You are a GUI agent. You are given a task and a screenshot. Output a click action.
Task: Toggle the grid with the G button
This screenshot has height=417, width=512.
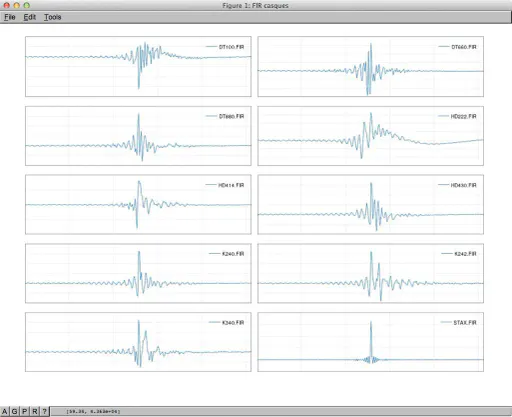point(14,411)
